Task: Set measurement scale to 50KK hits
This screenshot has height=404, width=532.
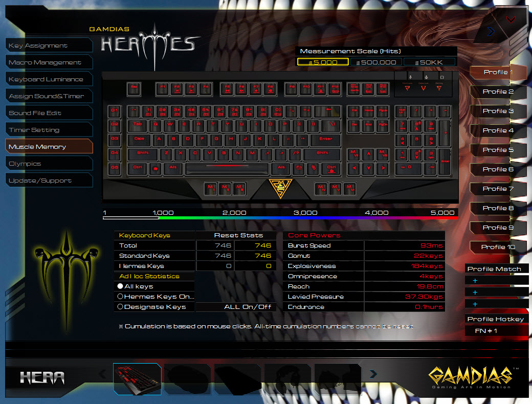Action: click(x=430, y=62)
